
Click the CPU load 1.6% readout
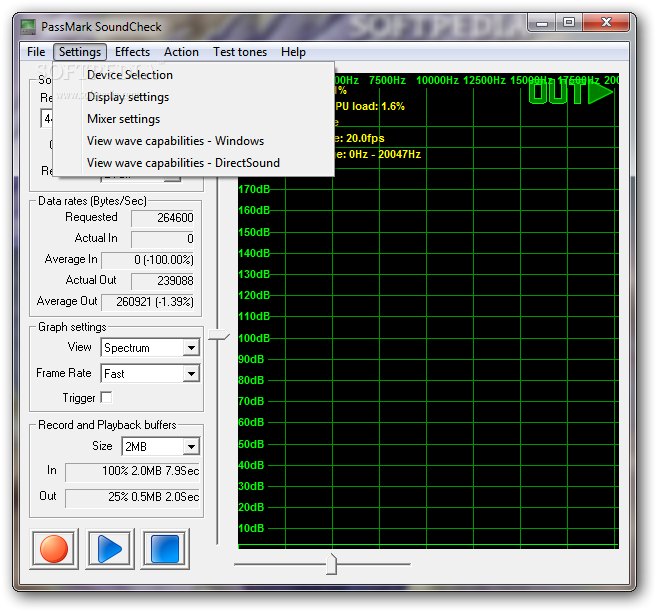pos(370,106)
